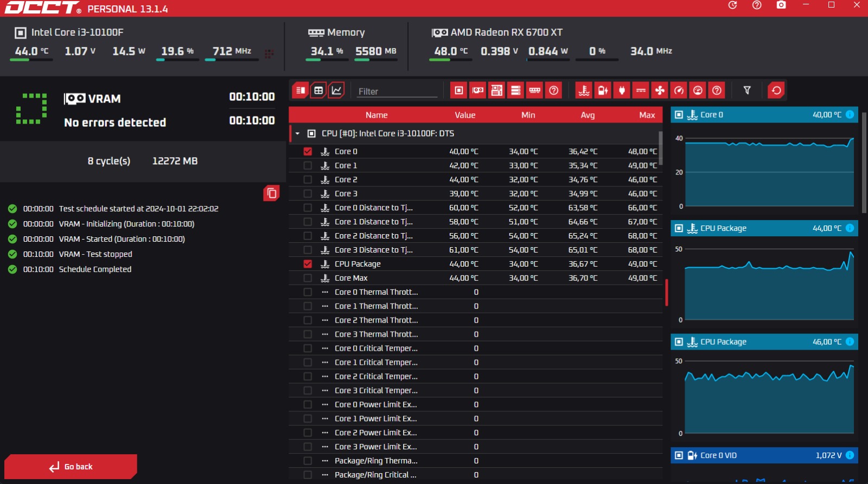The image size is (868, 484).
Task: Filter sensors by speedometer frequency icon
Action: pos(679,91)
